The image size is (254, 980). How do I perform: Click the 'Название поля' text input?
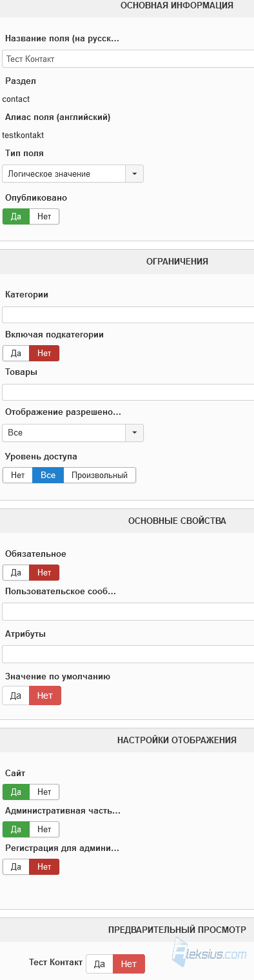pyautogui.click(x=128, y=59)
